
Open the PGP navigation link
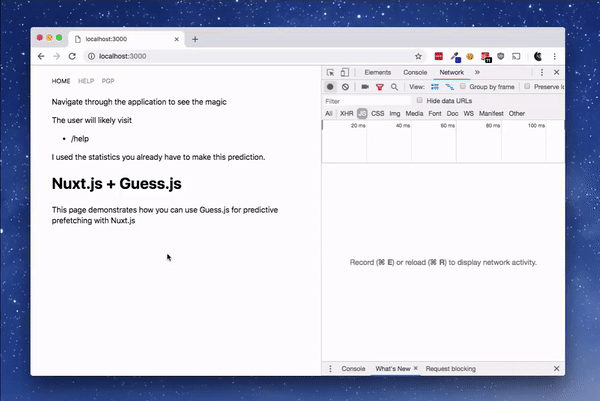108,81
